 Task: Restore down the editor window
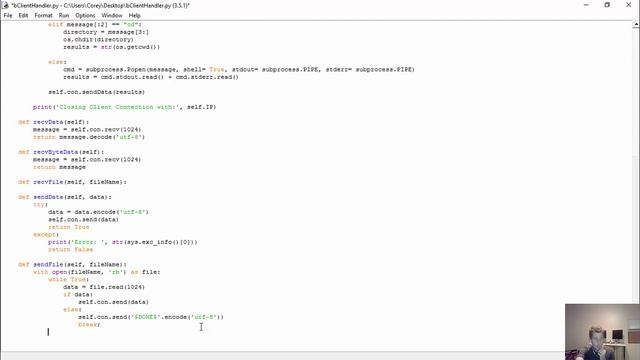pos(607,5)
